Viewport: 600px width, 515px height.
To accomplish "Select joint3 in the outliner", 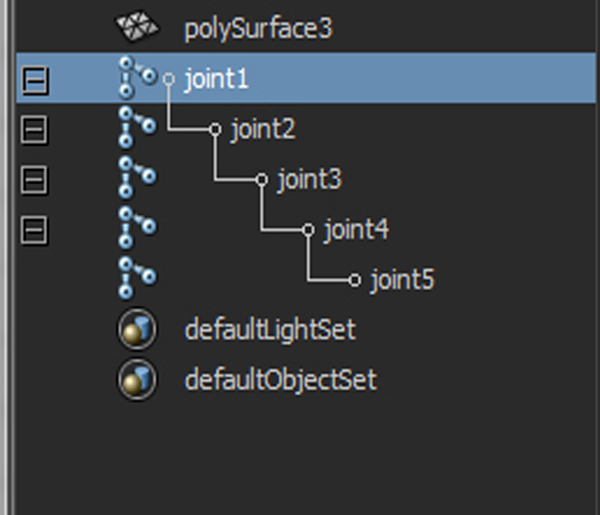I will coord(309,179).
